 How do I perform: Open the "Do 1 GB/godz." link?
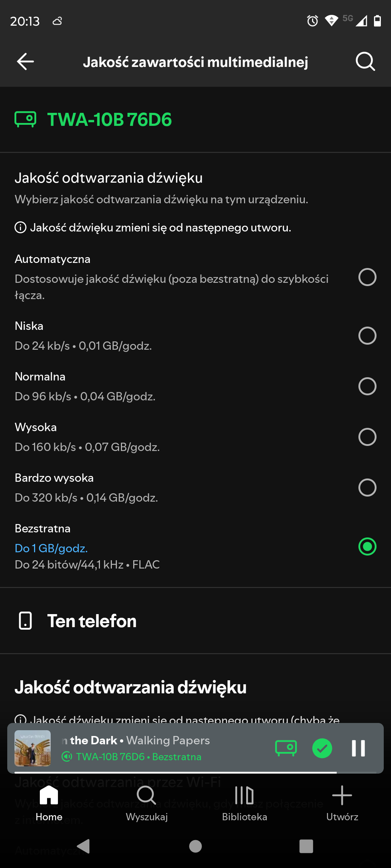click(51, 548)
